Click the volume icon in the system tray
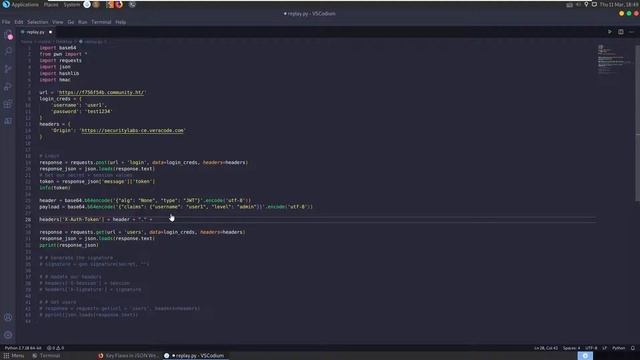Screen dimensions: 640x360 [578, 4]
